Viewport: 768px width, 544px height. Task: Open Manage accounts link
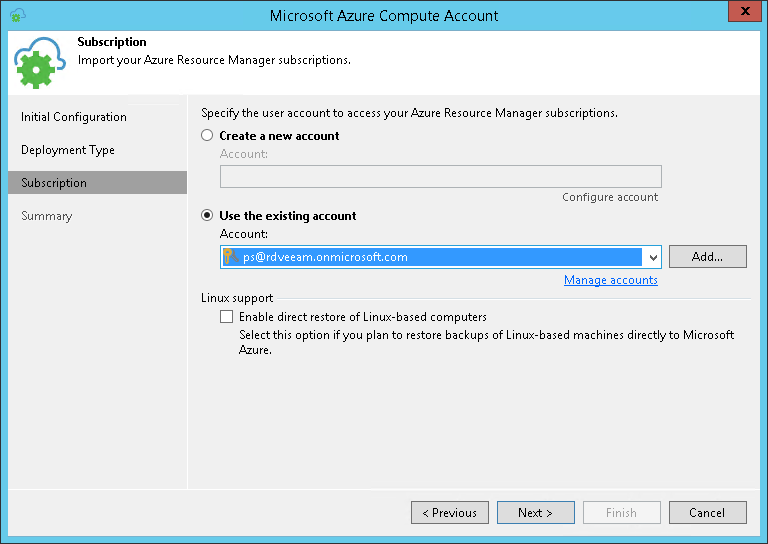point(610,280)
